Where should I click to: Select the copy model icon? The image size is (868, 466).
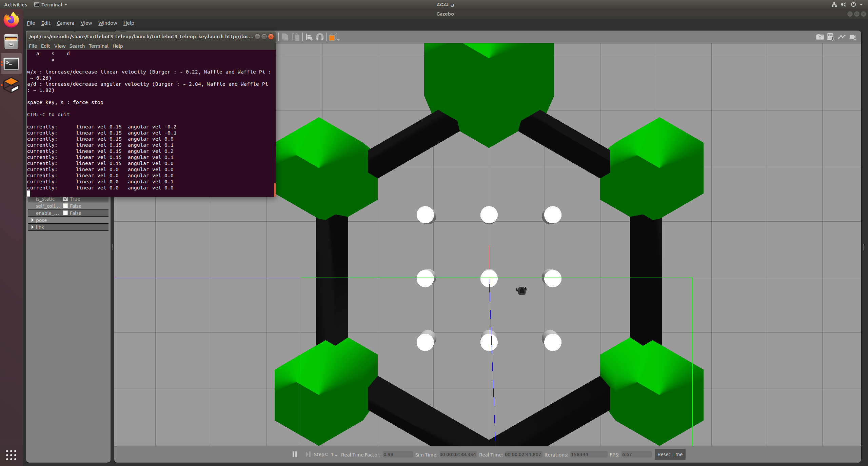coord(285,37)
